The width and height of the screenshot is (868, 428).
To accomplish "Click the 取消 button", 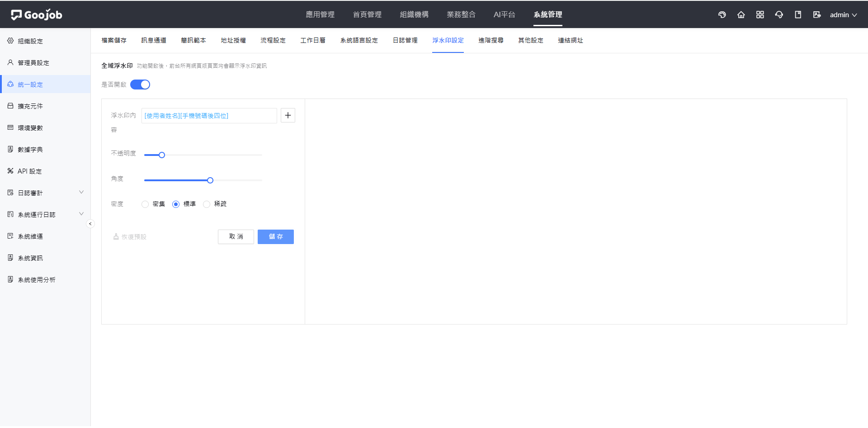I will coord(236,237).
